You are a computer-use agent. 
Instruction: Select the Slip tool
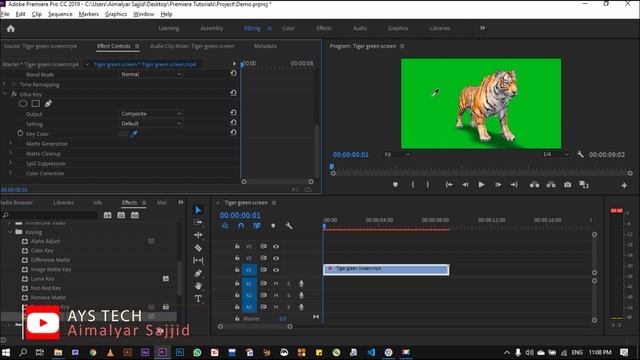[x=198, y=260]
